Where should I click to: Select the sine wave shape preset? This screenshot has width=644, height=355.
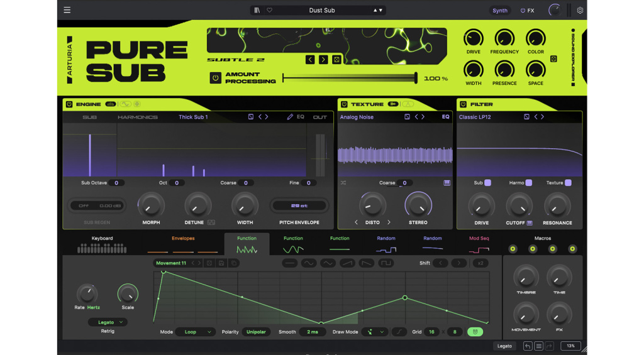[308, 263]
